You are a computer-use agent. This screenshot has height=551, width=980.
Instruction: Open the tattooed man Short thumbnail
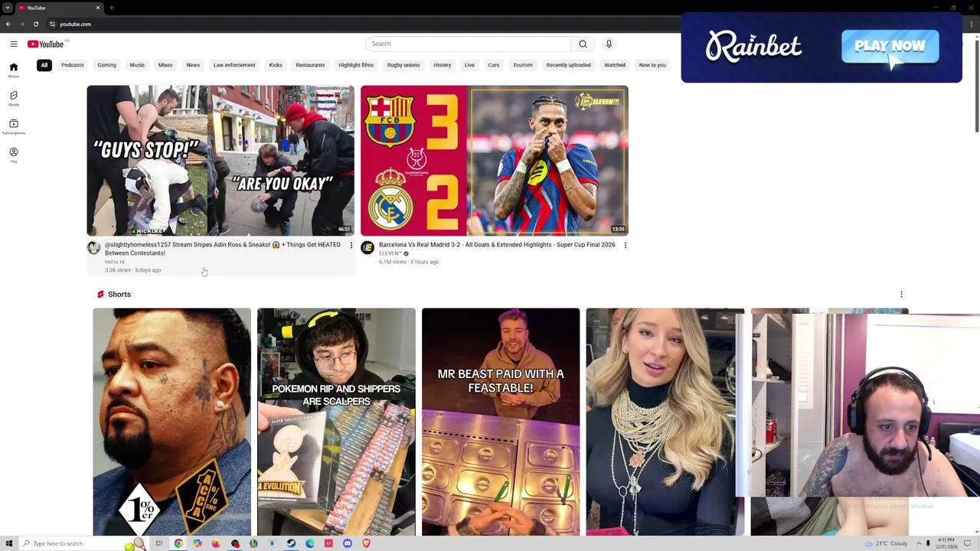click(x=171, y=422)
